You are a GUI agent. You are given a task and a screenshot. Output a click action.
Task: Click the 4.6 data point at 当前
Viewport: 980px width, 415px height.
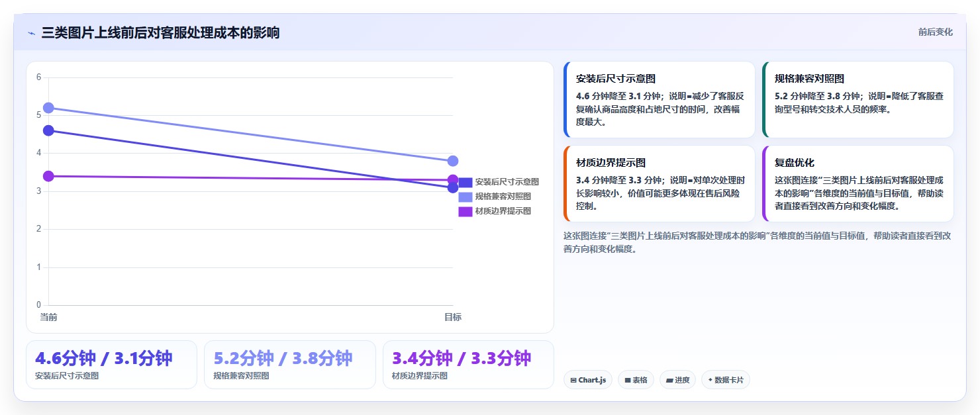48,130
